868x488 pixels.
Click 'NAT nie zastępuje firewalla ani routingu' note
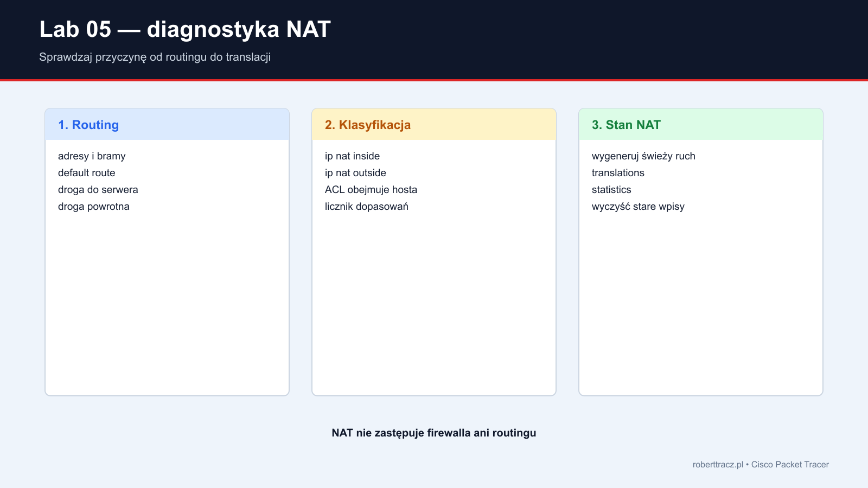[x=434, y=433]
